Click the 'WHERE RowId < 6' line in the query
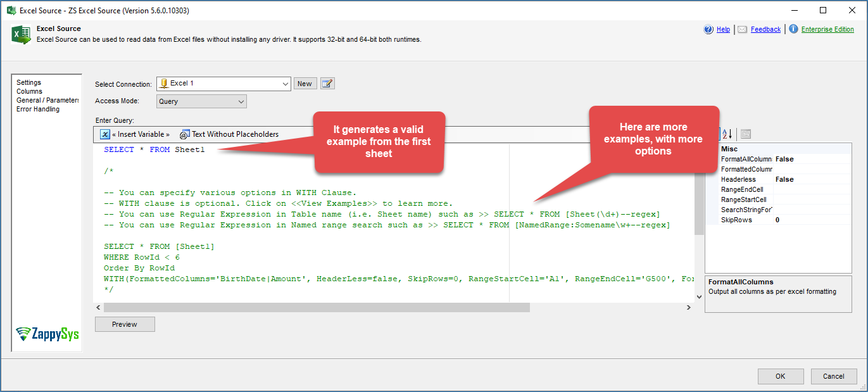This screenshot has width=868, height=392. [x=142, y=257]
